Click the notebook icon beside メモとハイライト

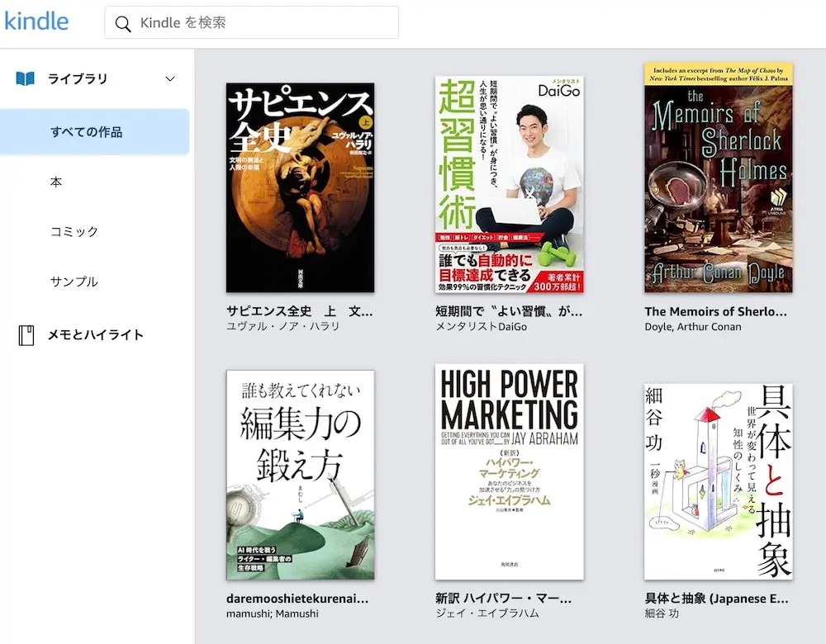(26, 335)
